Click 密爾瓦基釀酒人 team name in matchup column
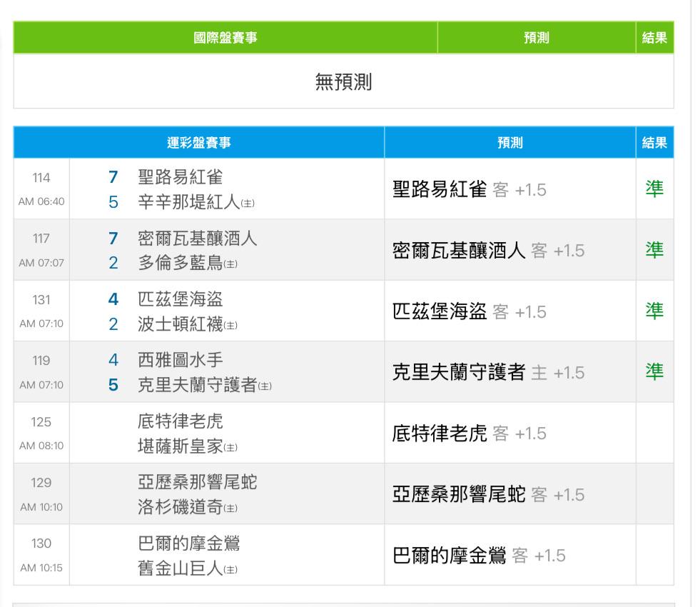This screenshot has height=607, width=700. [198, 238]
